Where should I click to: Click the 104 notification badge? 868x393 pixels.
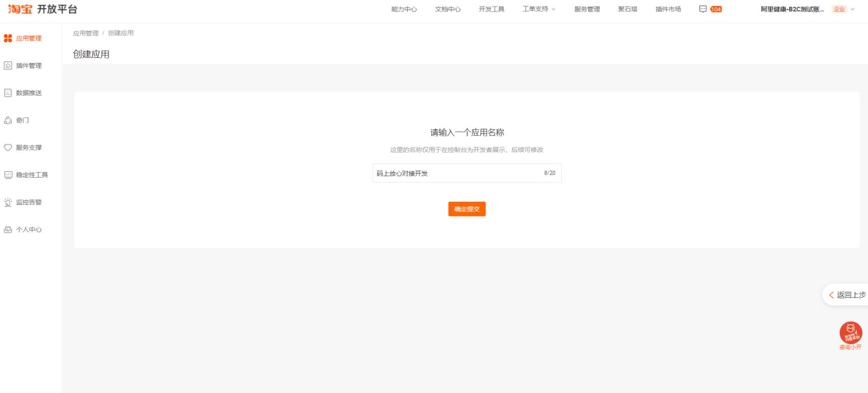[x=716, y=9]
